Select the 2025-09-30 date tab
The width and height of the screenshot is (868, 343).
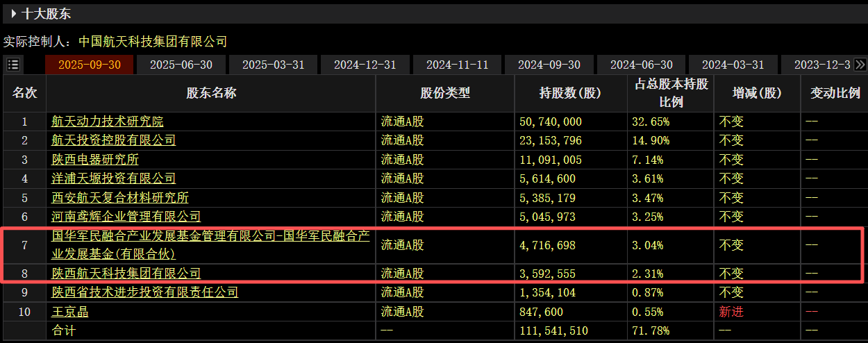coord(90,65)
